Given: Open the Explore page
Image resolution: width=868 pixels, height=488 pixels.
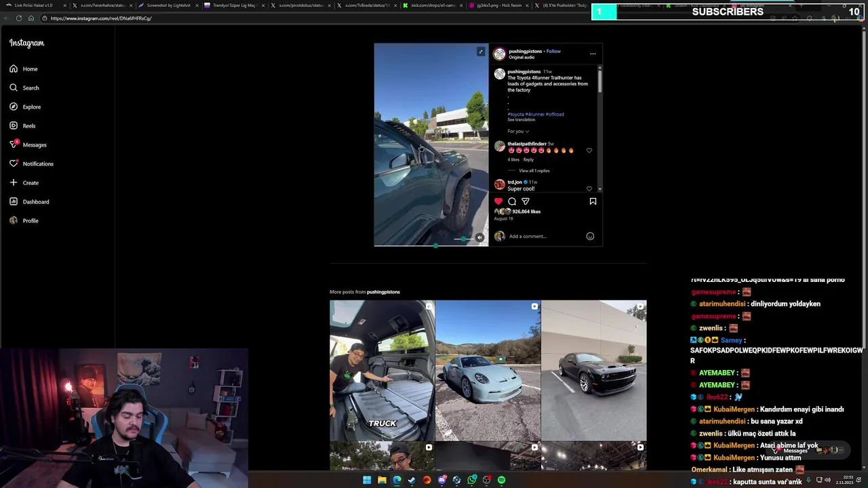Looking at the screenshot, I should click(x=24, y=106).
